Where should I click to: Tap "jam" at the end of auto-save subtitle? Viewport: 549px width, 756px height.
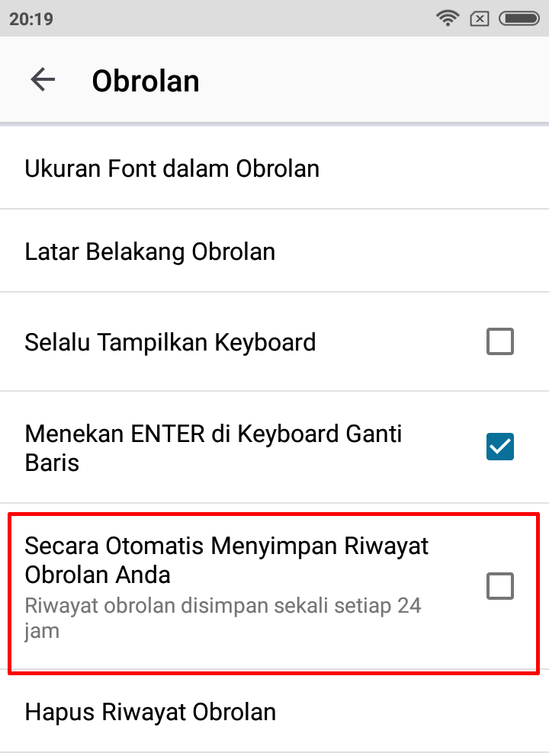pyautogui.click(x=42, y=632)
